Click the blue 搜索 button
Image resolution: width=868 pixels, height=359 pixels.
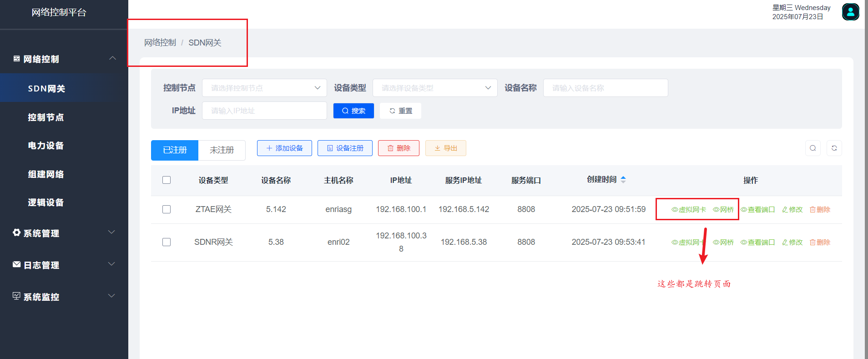pyautogui.click(x=353, y=111)
